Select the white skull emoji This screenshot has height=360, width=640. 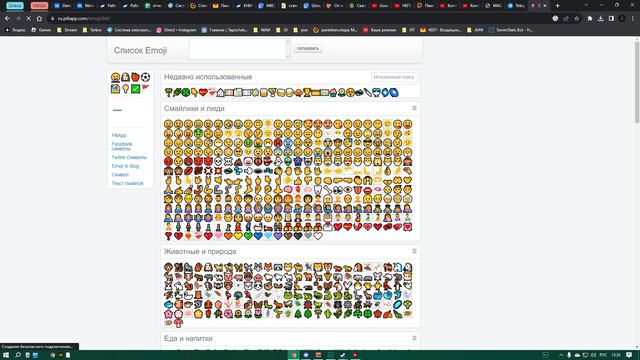pyautogui.click(x=218, y=161)
